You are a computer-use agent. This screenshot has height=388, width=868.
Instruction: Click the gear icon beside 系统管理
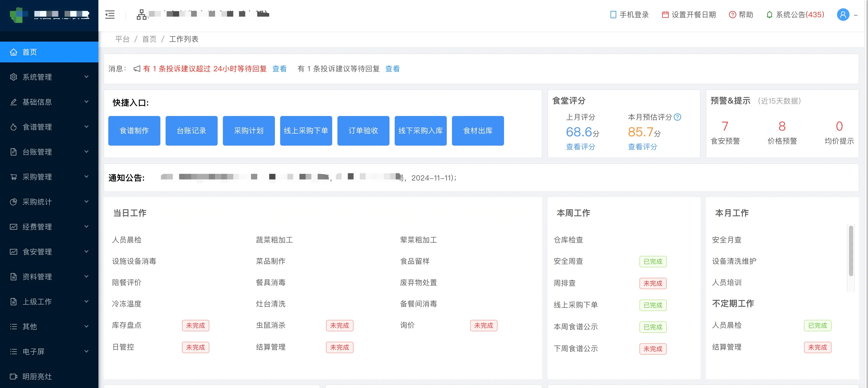pos(14,77)
